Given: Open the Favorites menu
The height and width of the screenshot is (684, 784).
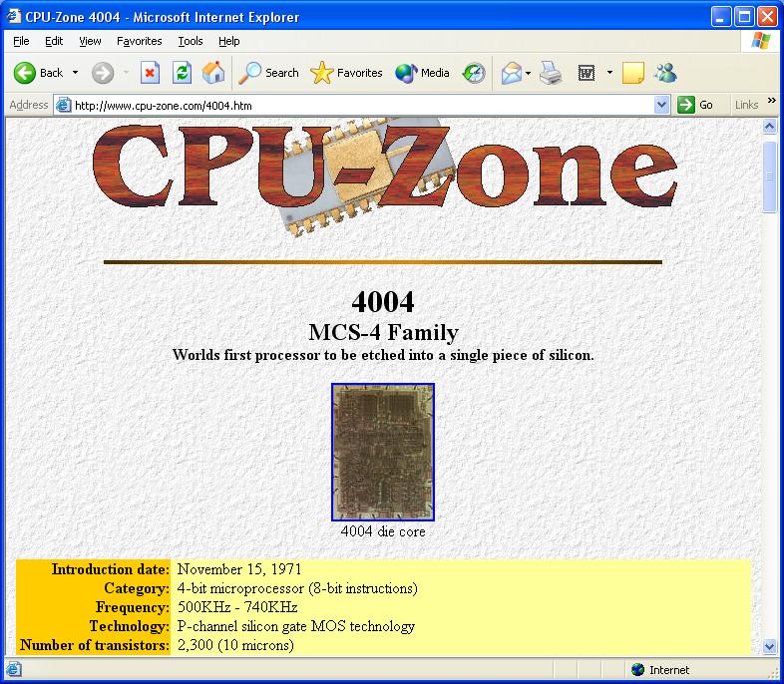Looking at the screenshot, I should (139, 41).
